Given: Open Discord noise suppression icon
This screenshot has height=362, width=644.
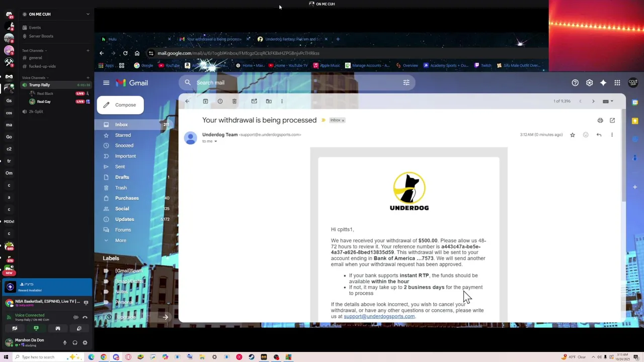Looking at the screenshot, I should [x=76, y=317].
